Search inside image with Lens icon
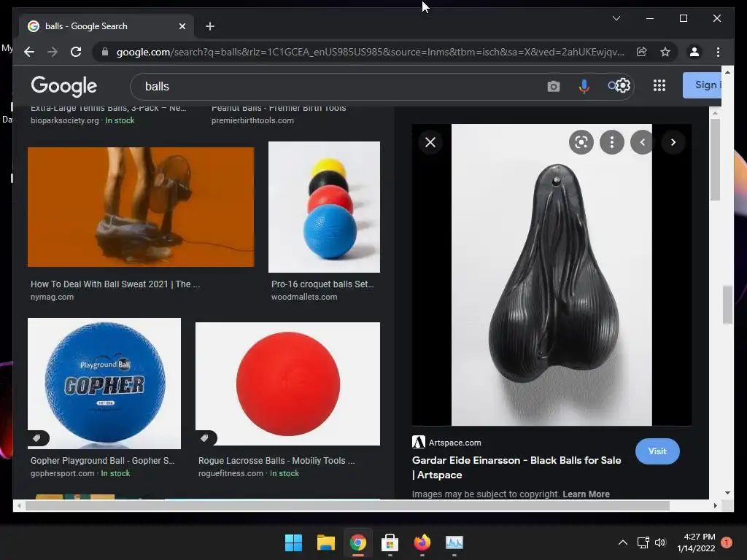This screenshot has height=560, width=747. 581,142
